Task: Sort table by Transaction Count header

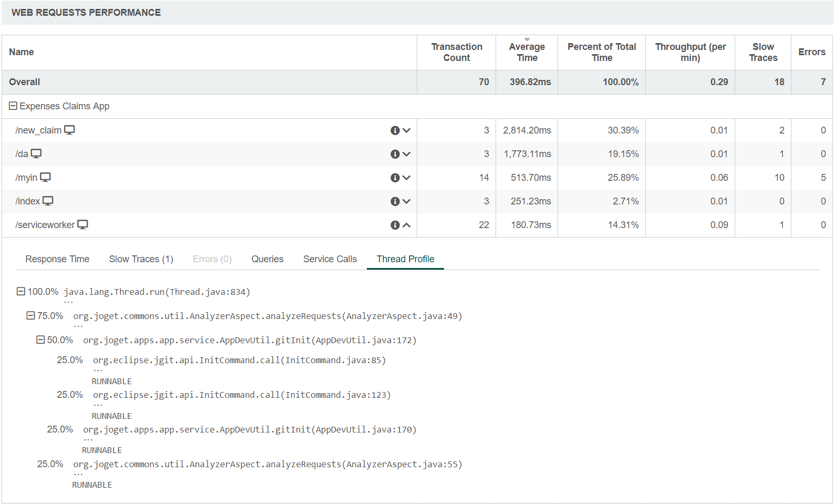Action: click(x=456, y=52)
